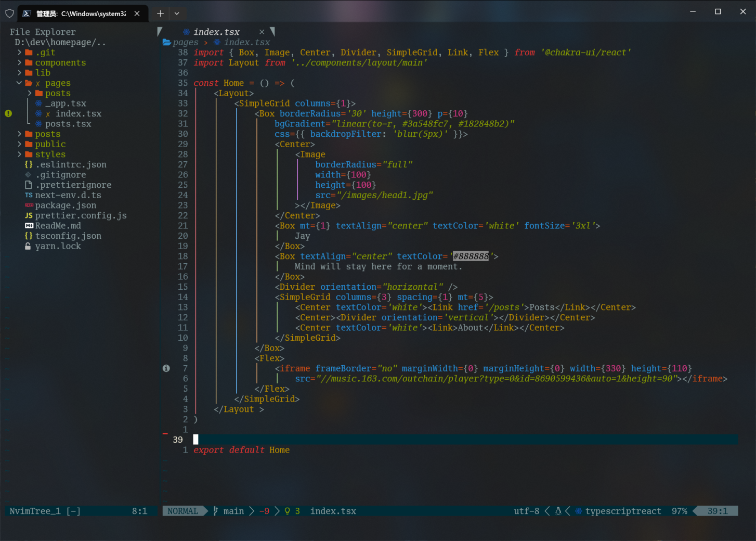
Task: Collapse the pages folder chevron
Action: pos(19,83)
